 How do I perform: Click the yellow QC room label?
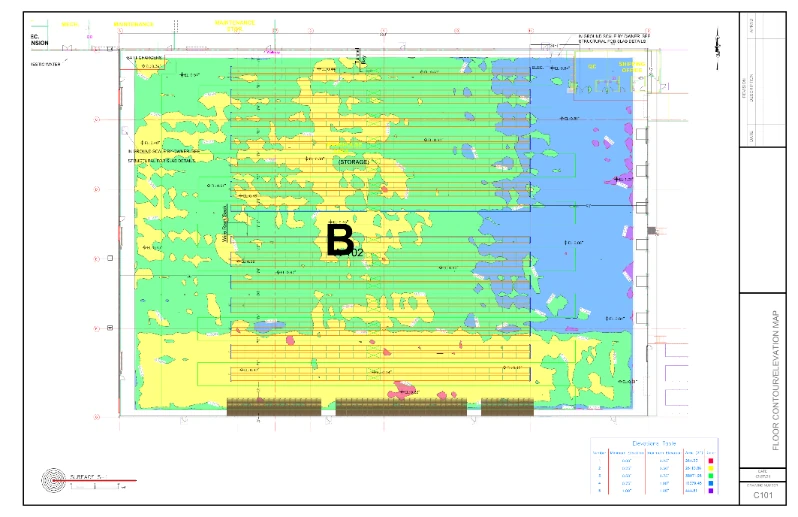(592, 67)
